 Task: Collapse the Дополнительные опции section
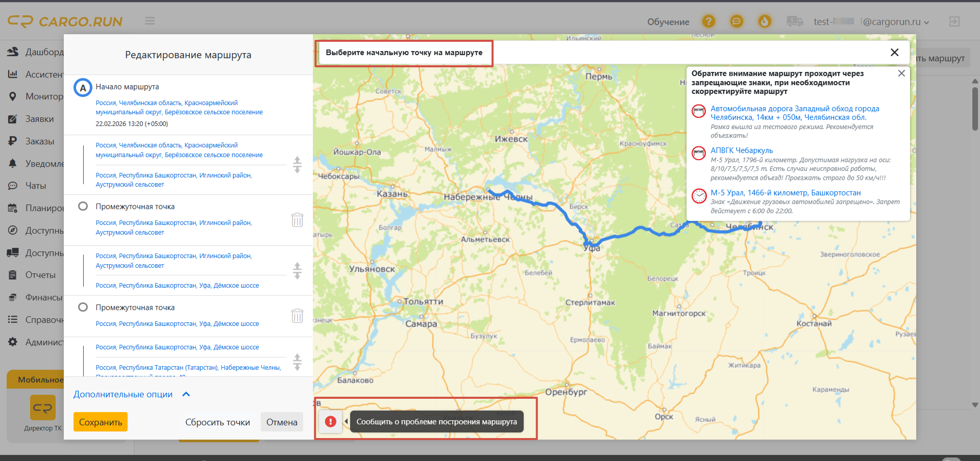pyautogui.click(x=186, y=394)
